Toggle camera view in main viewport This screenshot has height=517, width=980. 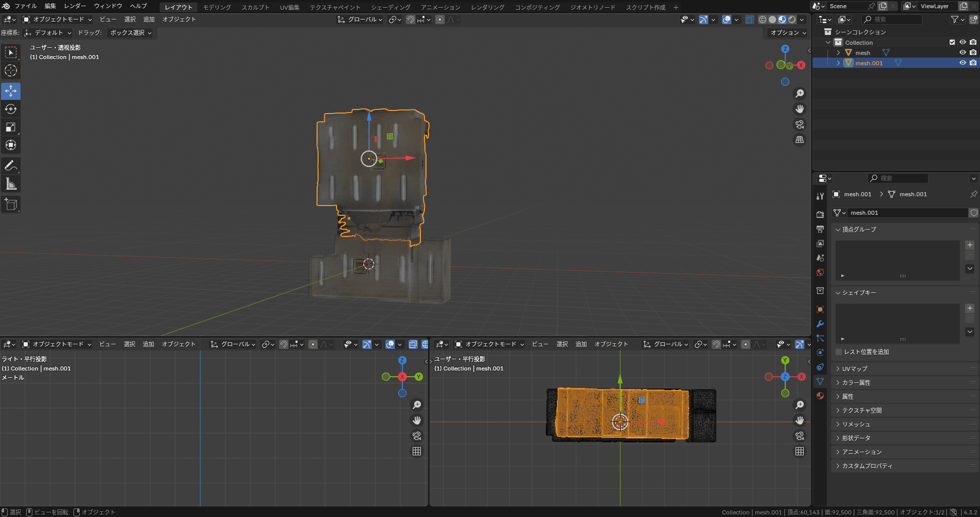(800, 124)
